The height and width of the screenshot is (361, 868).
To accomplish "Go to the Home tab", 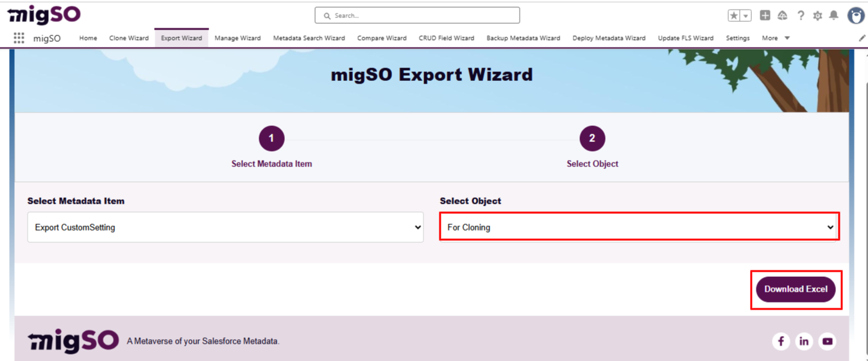I will [88, 38].
